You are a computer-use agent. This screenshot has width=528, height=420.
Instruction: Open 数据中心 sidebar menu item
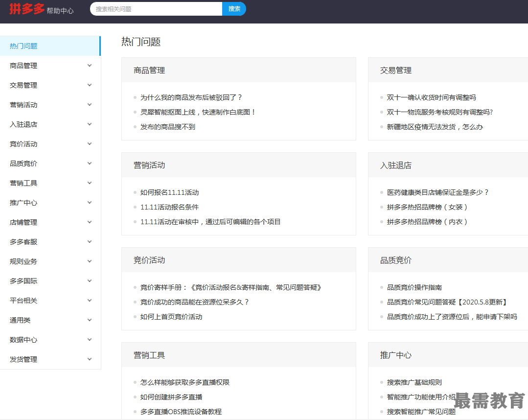point(50,340)
